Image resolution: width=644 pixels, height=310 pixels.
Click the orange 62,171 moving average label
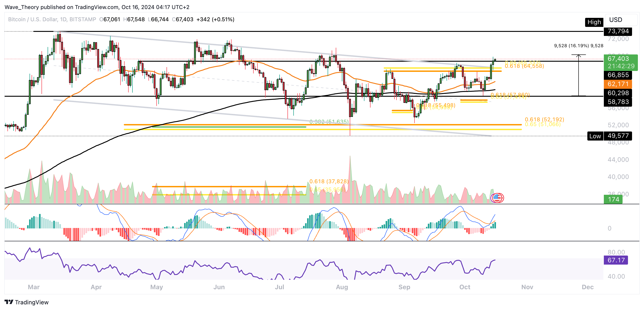618,84
